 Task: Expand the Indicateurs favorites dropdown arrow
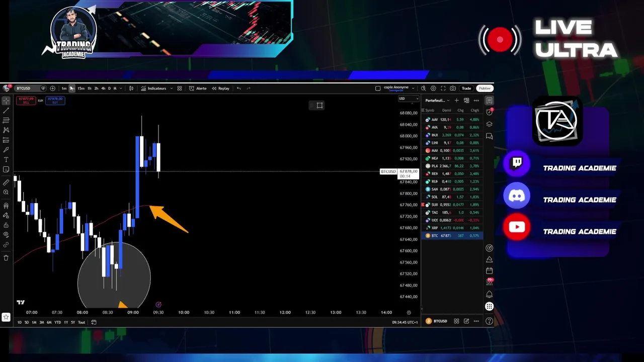(x=172, y=88)
